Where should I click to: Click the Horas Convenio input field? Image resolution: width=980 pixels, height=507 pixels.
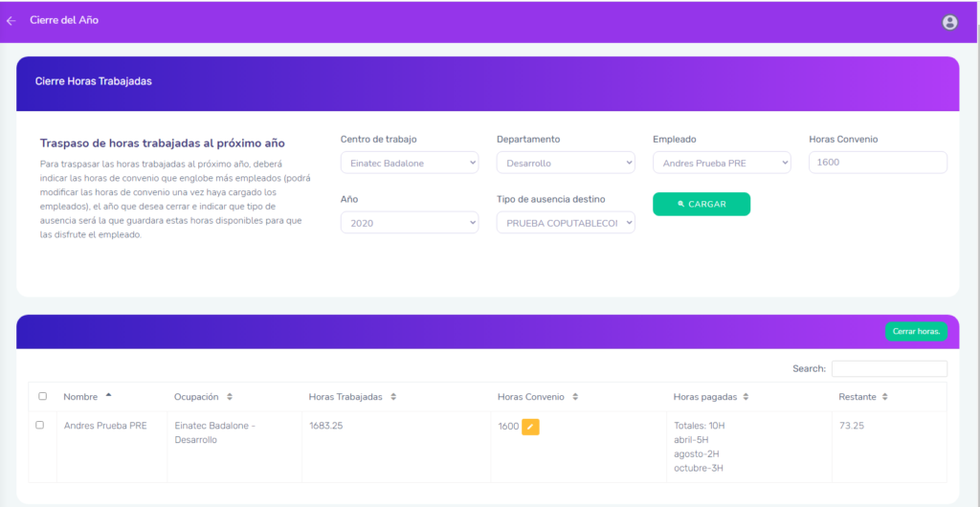click(x=877, y=163)
